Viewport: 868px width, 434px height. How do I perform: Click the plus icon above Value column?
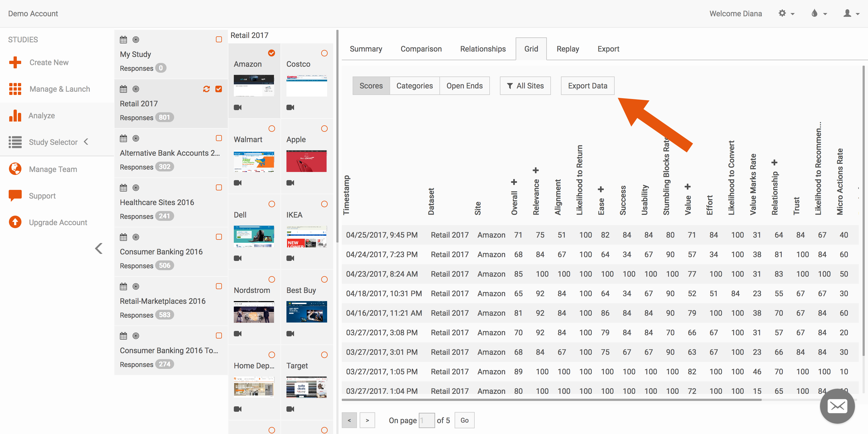pyautogui.click(x=687, y=187)
